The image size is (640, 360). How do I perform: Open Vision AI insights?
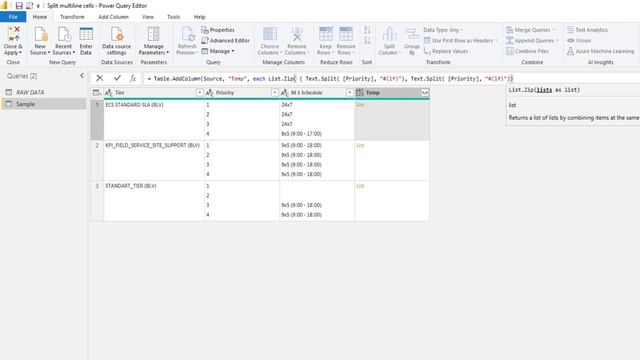579,40
